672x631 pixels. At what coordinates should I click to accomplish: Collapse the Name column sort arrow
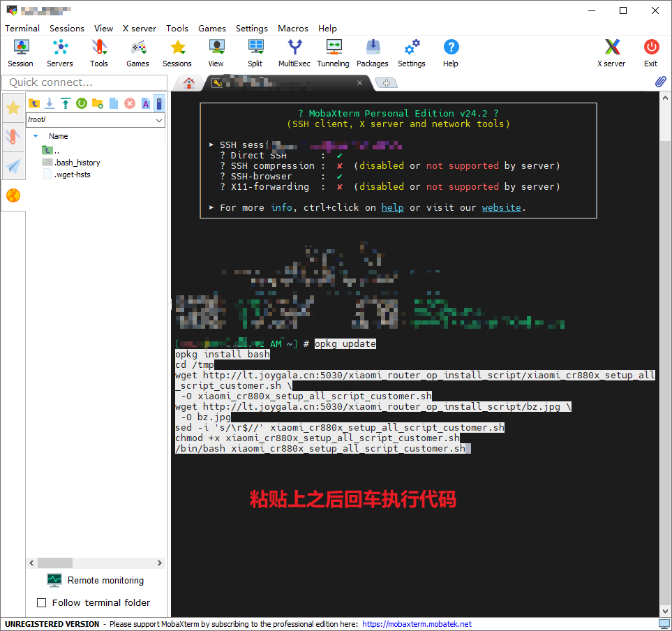coord(36,136)
